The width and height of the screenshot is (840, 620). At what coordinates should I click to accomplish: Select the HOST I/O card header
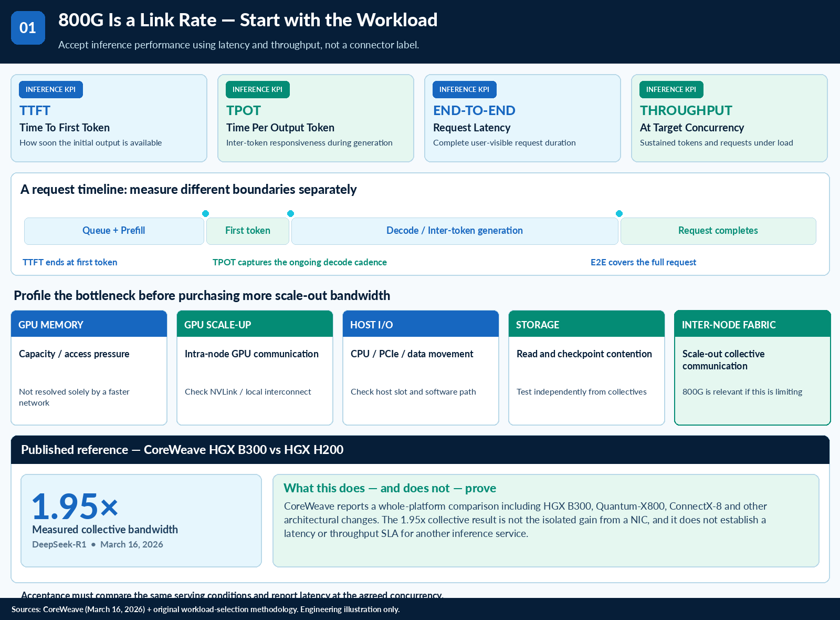coord(421,324)
